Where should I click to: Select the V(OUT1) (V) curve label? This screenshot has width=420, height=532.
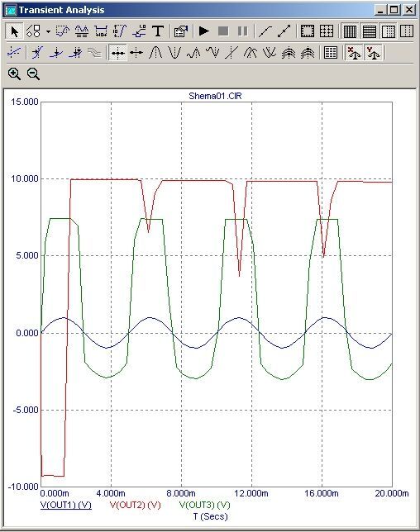click(66, 505)
